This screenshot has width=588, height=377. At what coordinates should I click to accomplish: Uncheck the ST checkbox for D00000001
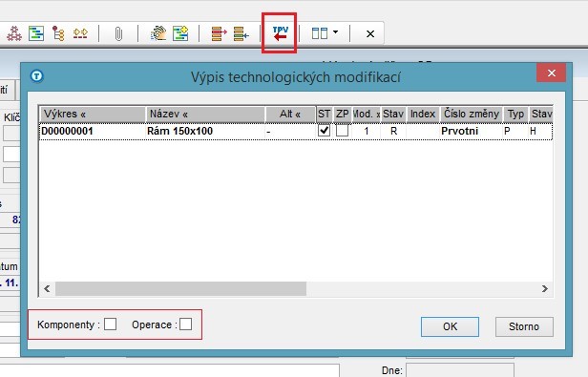point(324,131)
